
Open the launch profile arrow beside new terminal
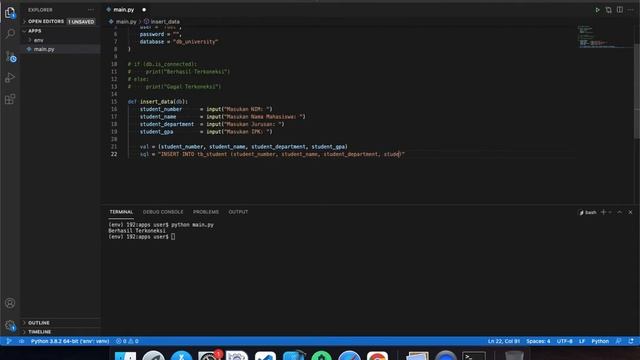tap(610, 212)
